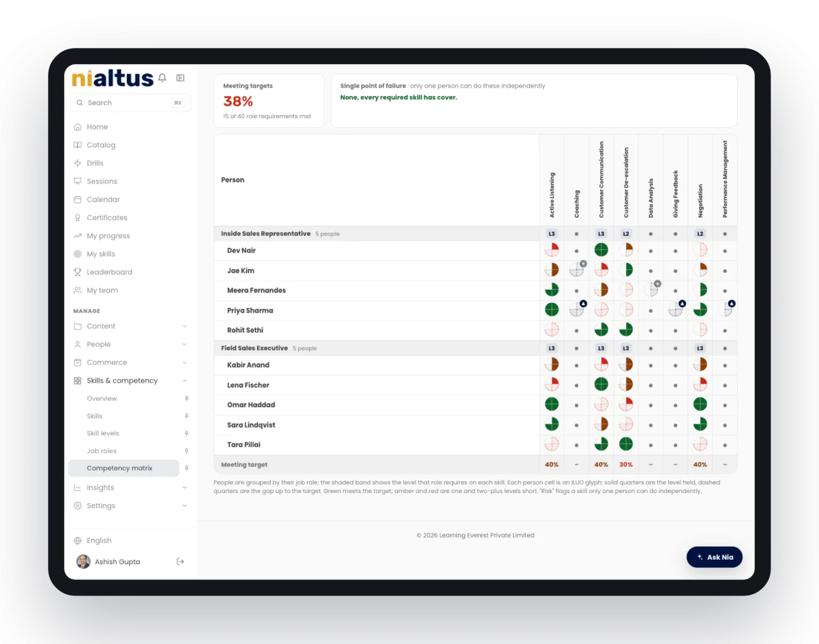Click Priya Sharma's Active Listening glyph
819x644 pixels.
click(552, 310)
